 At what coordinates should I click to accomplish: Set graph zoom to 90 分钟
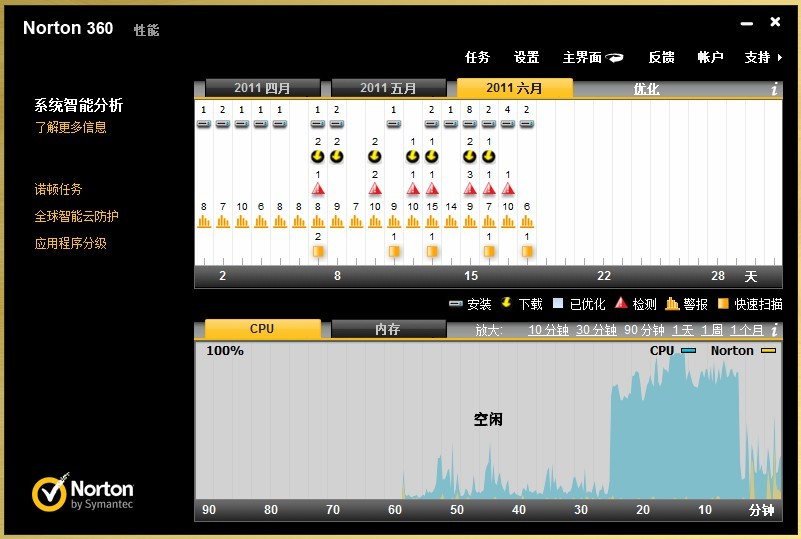click(644, 330)
